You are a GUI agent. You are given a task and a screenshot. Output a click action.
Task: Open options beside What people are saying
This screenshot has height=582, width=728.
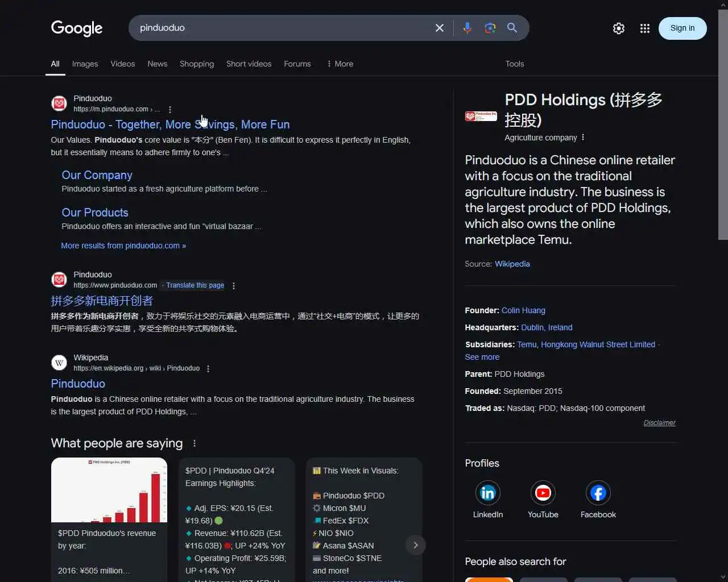195,443
